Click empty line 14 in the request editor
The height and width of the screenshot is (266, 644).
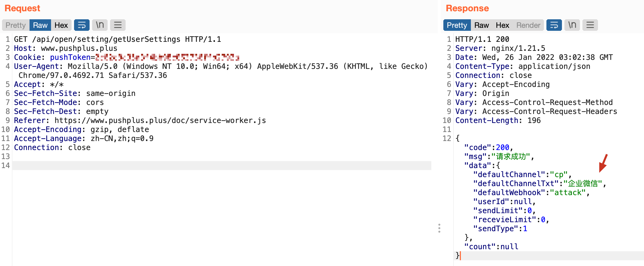(222, 166)
